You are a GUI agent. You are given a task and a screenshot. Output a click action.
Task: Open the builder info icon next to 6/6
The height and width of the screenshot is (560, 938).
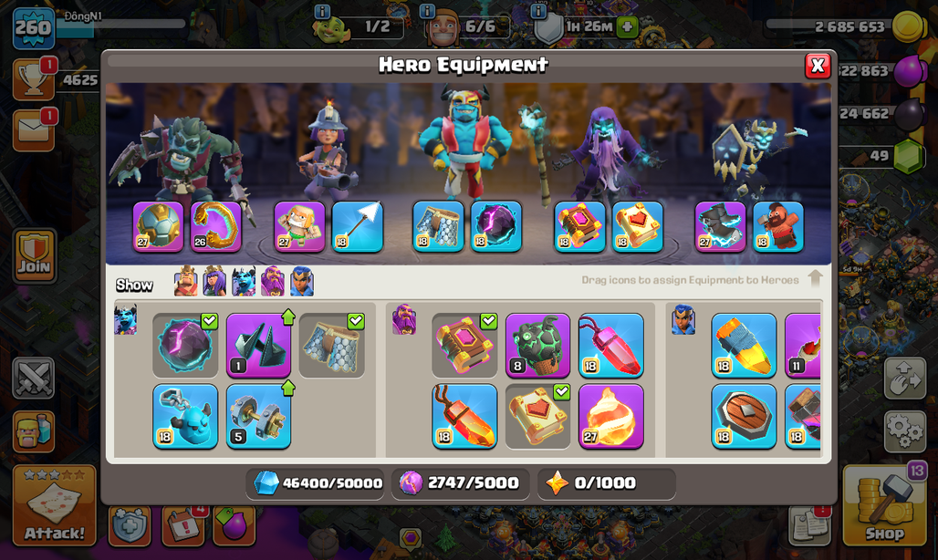click(x=426, y=11)
